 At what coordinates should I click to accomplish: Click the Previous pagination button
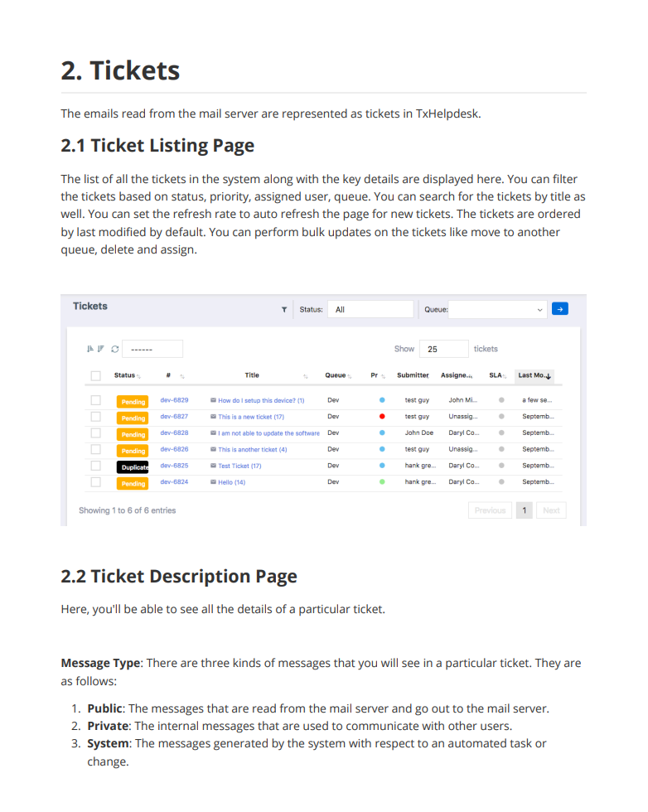[x=490, y=510]
